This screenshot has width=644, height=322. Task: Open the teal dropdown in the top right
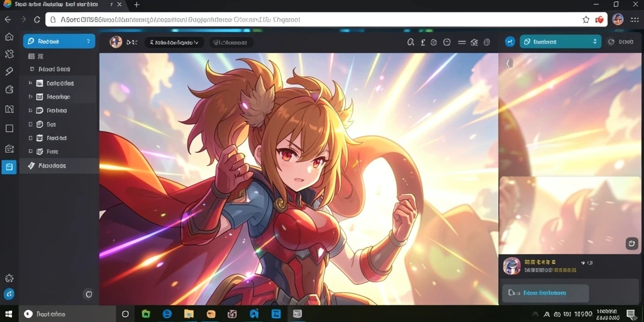coord(560,42)
